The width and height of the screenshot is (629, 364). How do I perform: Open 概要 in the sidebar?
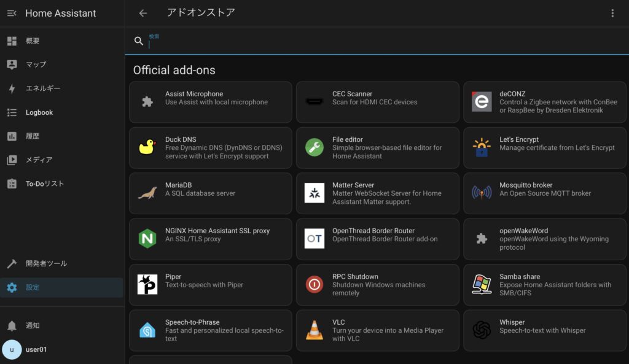62,41
